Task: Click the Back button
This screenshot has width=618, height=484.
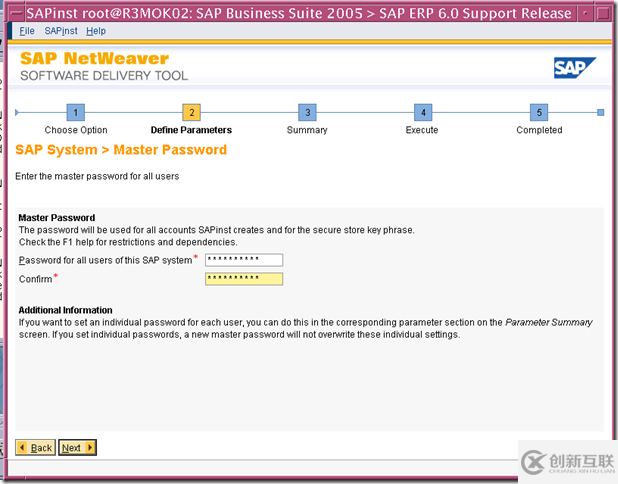Action: click(35, 448)
